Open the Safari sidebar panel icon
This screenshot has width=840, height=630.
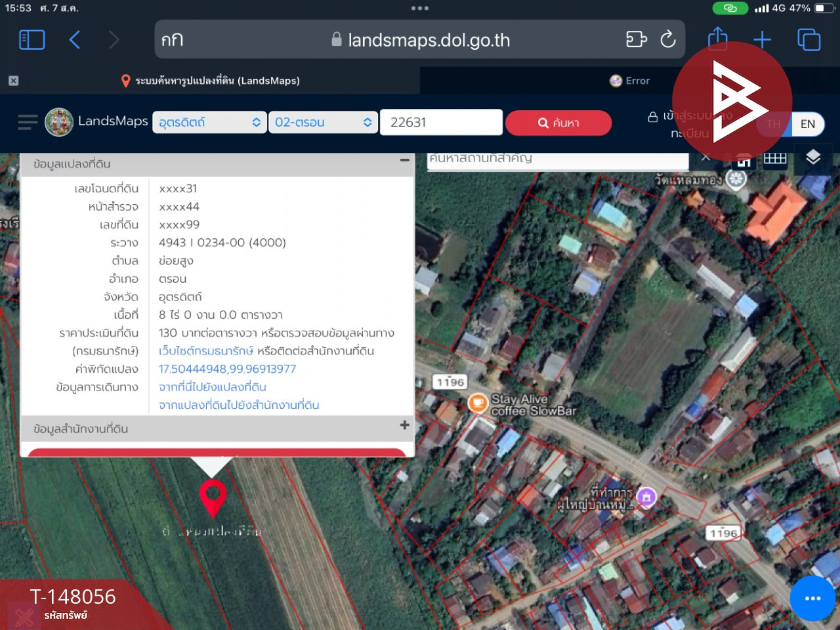click(x=31, y=40)
